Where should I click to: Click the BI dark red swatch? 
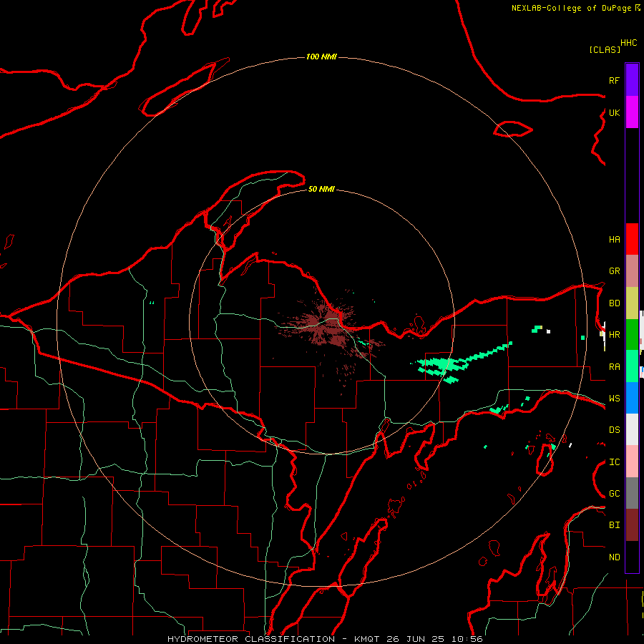[x=632, y=525]
